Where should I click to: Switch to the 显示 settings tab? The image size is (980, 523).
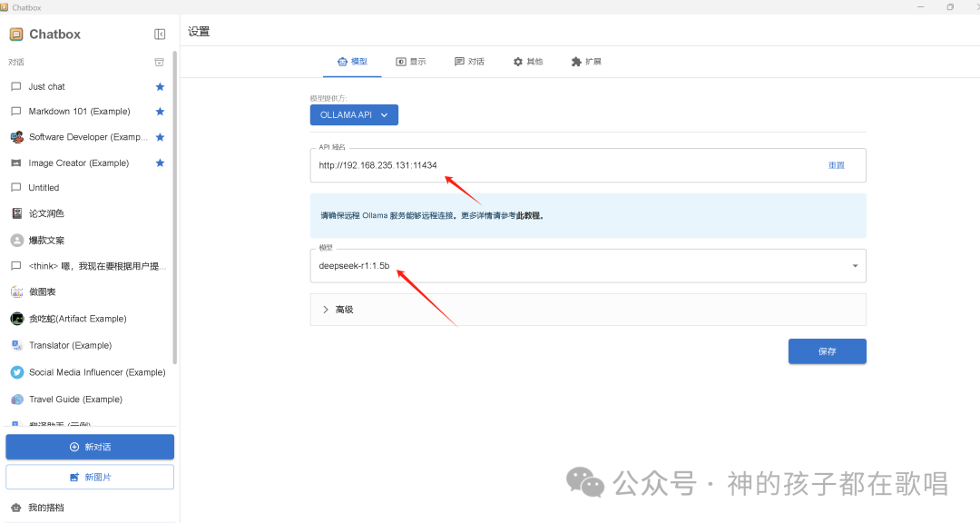coord(411,62)
